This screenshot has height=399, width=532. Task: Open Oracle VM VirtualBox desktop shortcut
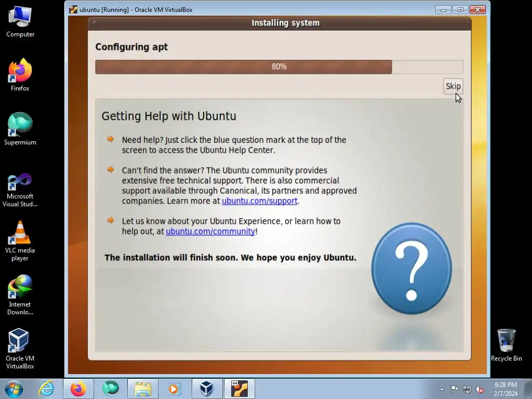(x=20, y=349)
